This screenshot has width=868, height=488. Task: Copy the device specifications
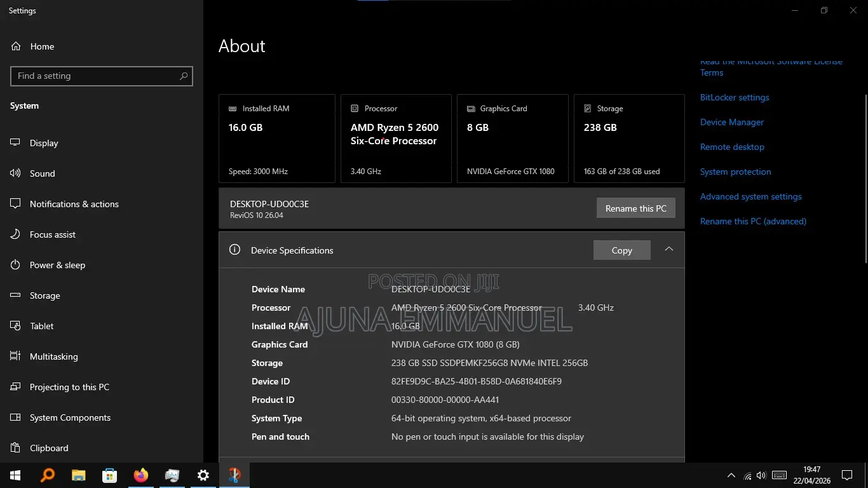point(622,250)
